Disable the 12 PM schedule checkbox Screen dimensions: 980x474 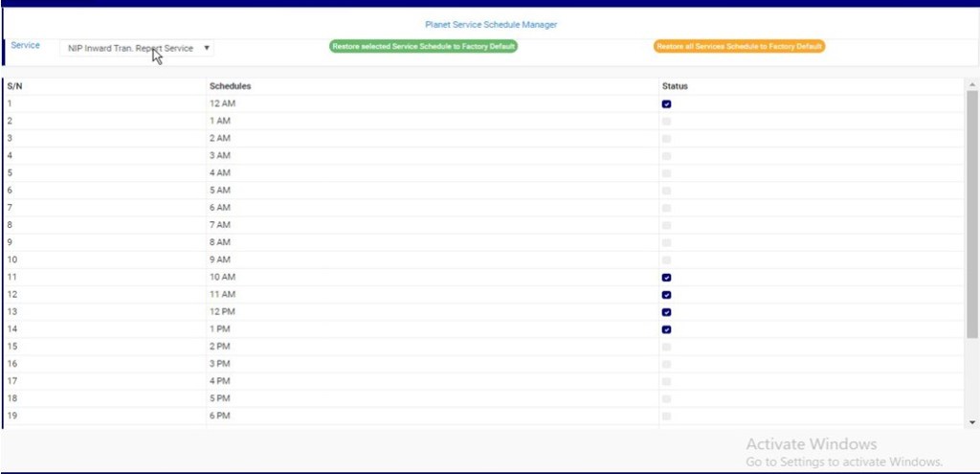(x=666, y=311)
